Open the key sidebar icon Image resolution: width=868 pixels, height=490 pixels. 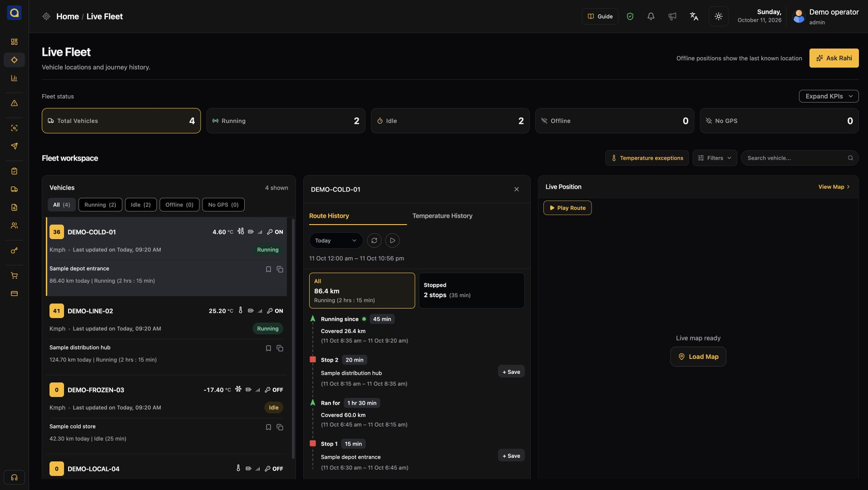click(14, 250)
